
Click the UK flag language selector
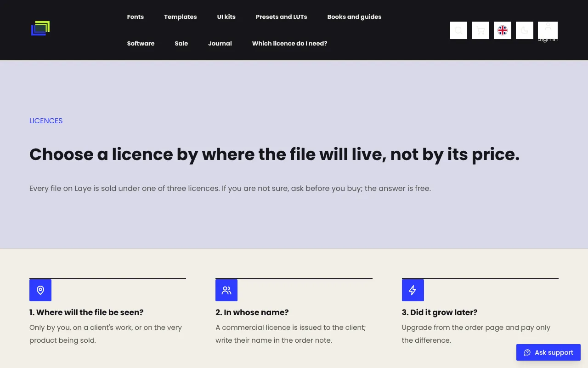pyautogui.click(x=503, y=30)
